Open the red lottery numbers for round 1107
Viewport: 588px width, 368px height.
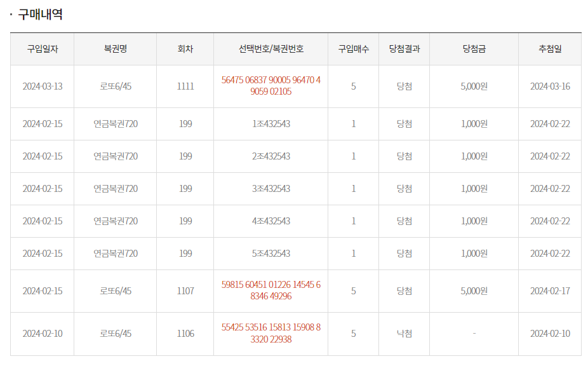271,290
